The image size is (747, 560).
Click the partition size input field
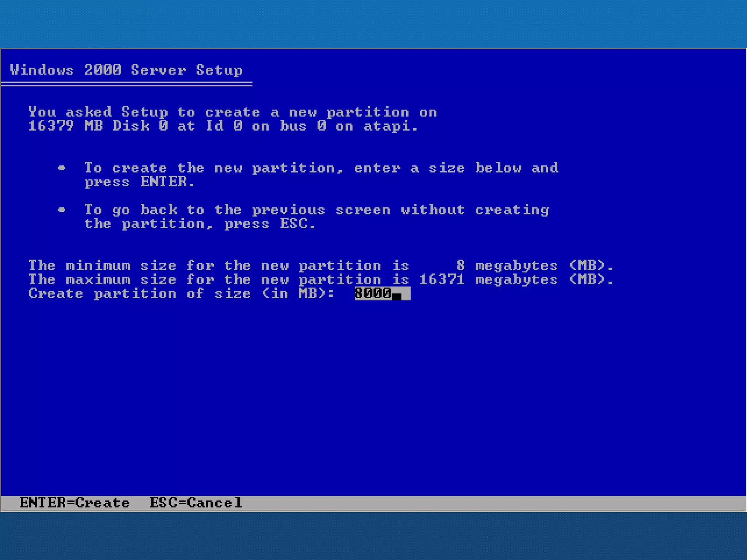[x=382, y=293]
